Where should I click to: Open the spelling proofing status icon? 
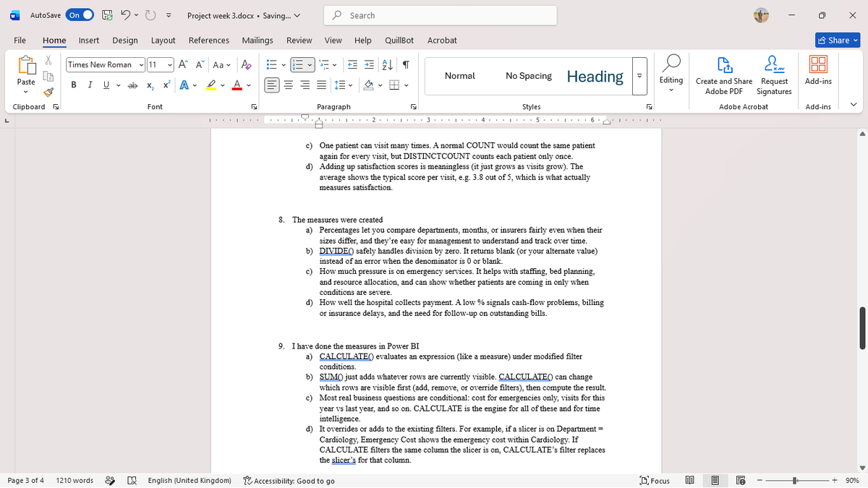[x=133, y=480]
